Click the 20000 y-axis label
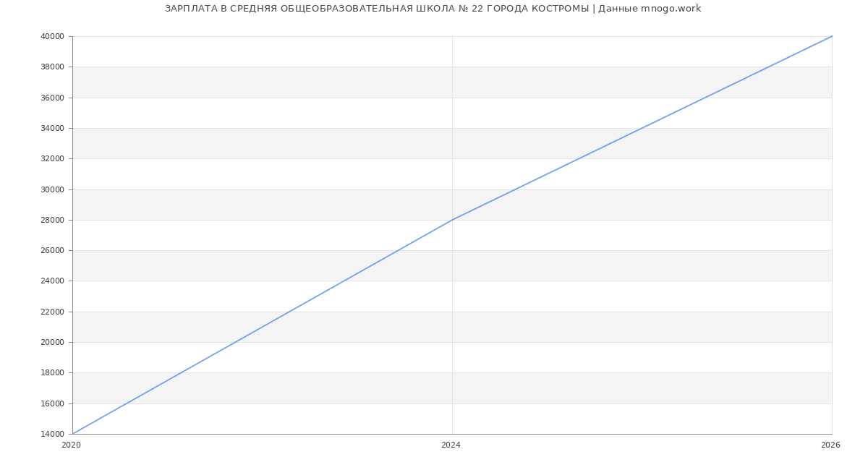Image resolution: width=868 pixels, height=470 pixels. point(53,342)
